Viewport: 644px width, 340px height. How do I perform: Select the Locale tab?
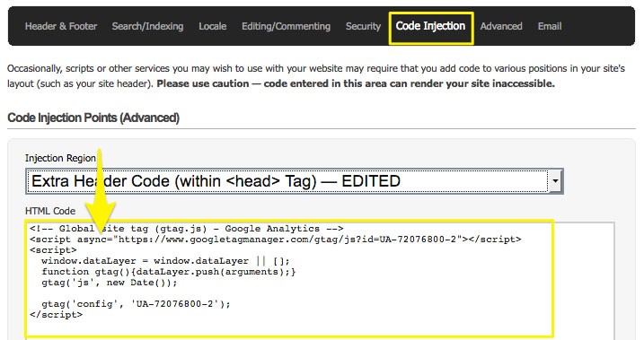click(x=212, y=26)
